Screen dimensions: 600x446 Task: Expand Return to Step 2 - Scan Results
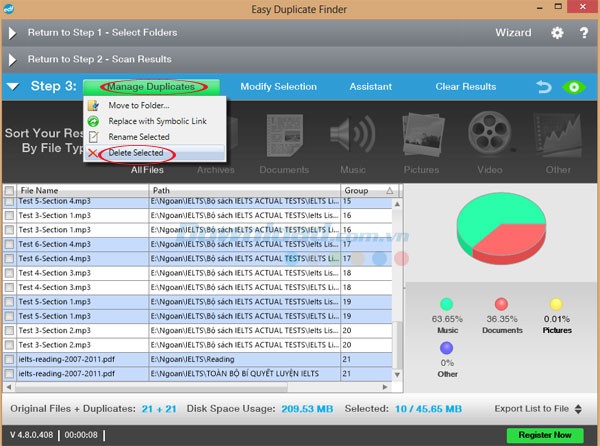coord(14,59)
